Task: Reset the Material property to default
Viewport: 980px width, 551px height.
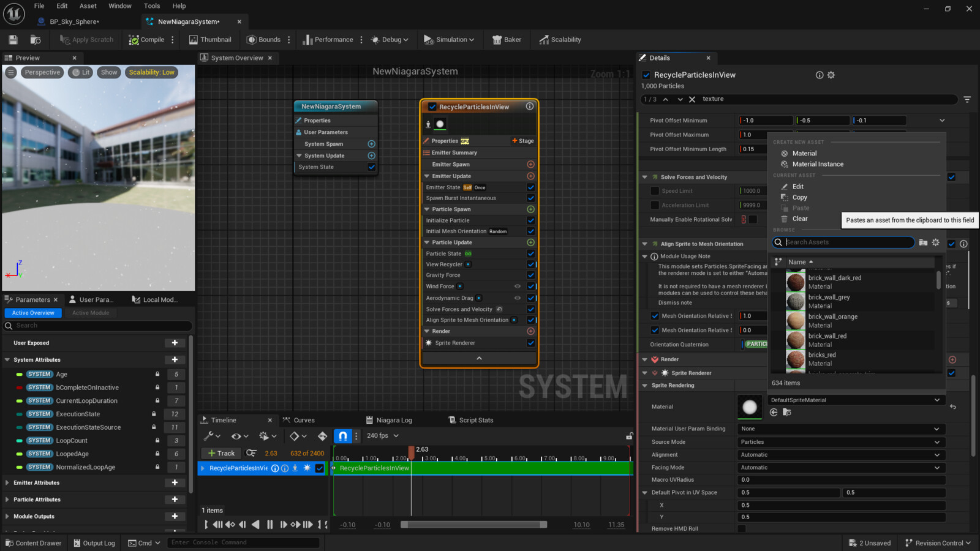Action: tap(953, 407)
